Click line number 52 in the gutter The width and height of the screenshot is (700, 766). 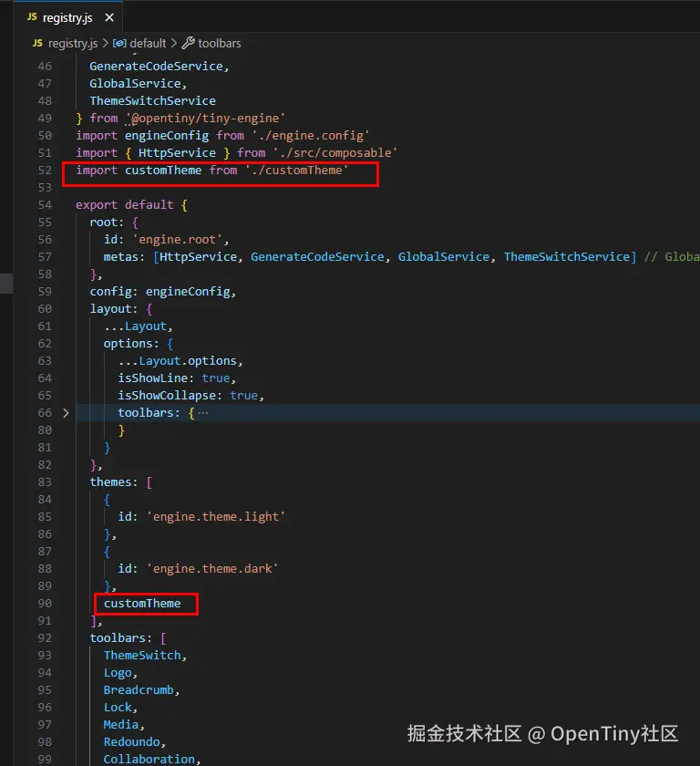pyautogui.click(x=45, y=170)
